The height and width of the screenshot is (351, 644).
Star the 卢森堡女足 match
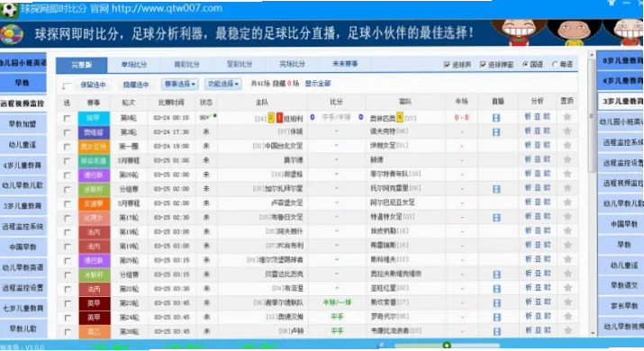coord(567,202)
